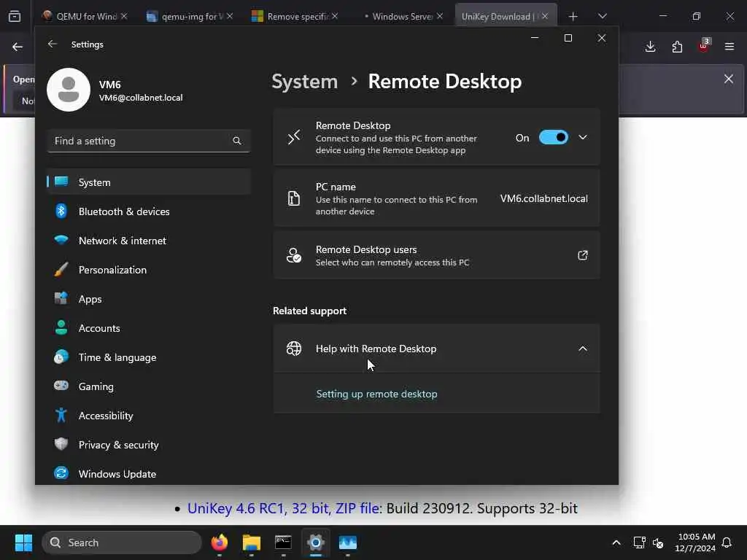This screenshot has height=560, width=747.
Task: Click the Help with Remote Desktop globe icon
Action: click(x=294, y=349)
